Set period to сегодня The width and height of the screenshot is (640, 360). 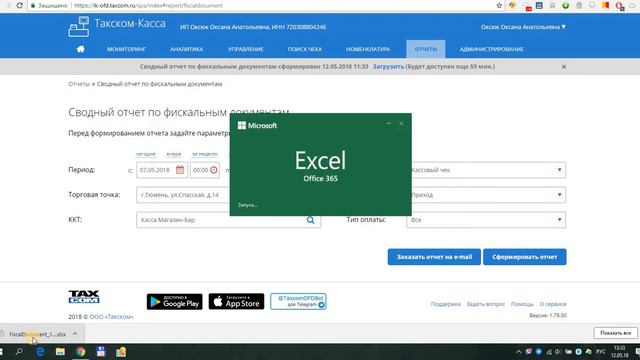[x=146, y=154]
